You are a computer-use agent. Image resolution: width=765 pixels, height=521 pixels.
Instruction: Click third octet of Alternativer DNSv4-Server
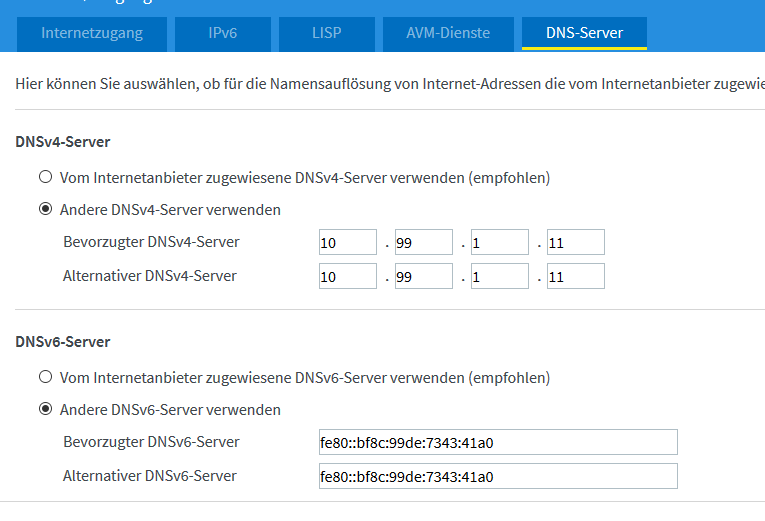500,276
